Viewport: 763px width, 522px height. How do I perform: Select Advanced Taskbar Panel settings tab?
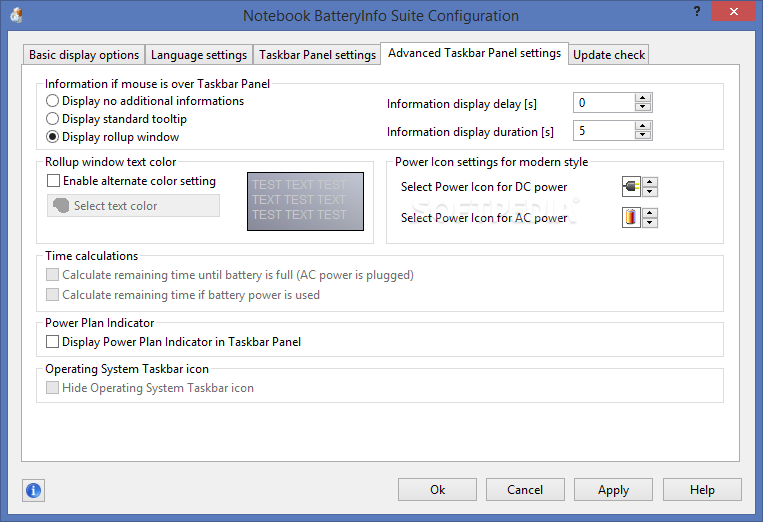[474, 53]
